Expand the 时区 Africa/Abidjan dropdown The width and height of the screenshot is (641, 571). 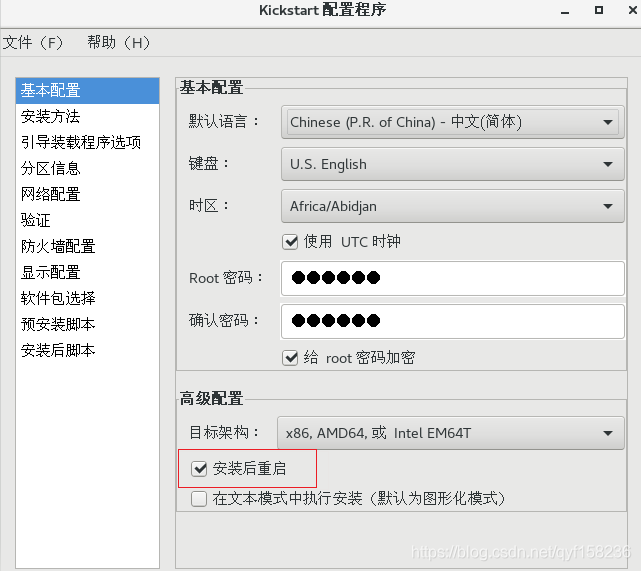coord(453,206)
